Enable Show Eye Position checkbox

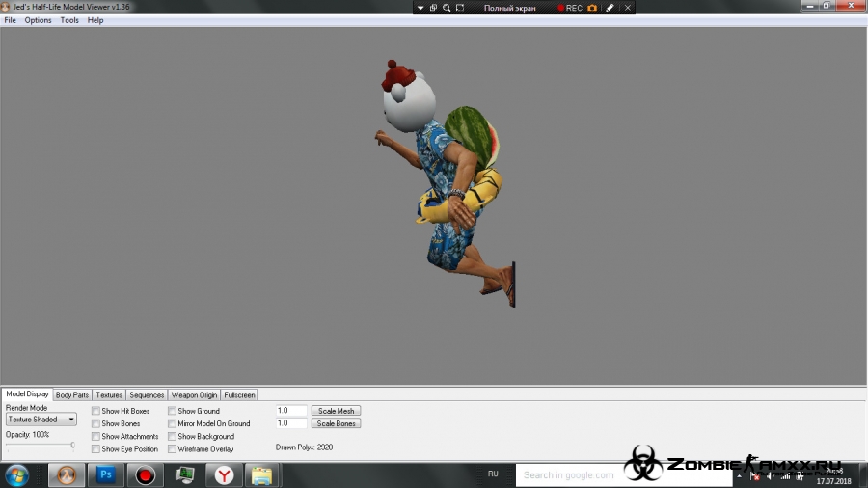tap(95, 449)
